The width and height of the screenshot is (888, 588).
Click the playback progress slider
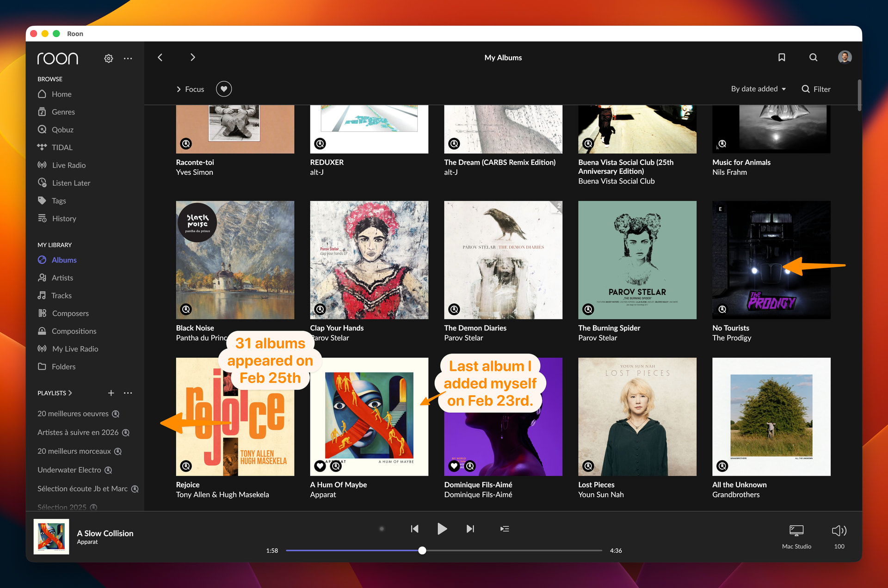point(444,551)
